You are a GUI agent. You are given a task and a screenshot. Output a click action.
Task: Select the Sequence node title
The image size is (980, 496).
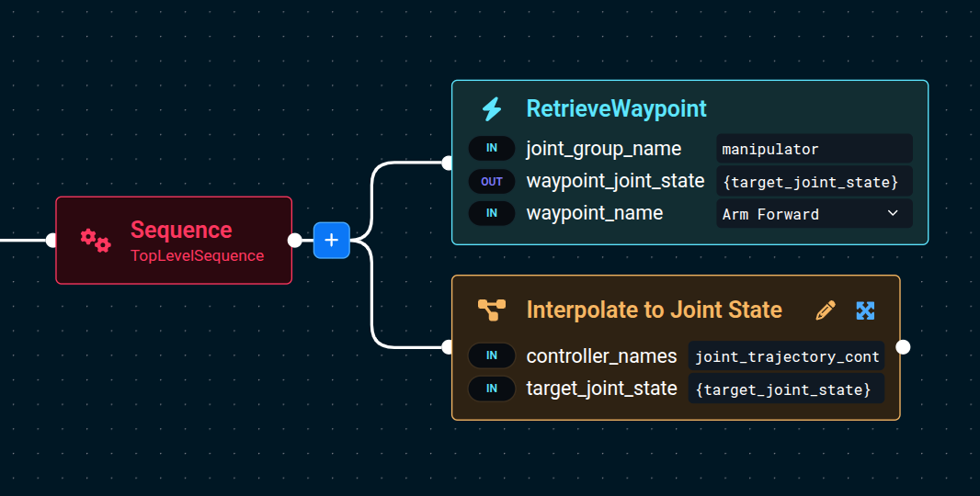point(181,230)
